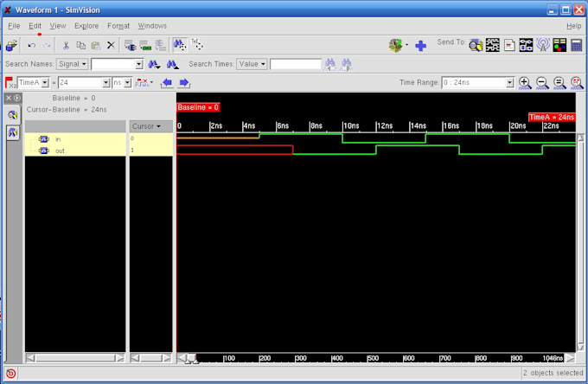Jump to next edge with right arrow
Viewport: 588px width, 384px height.
[184, 82]
